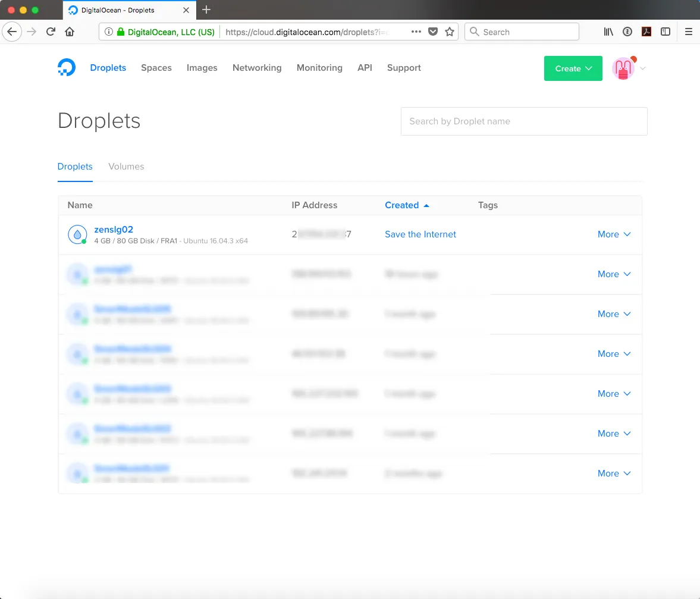Select the Droplets sub-tab
The width and height of the screenshot is (700, 599).
[75, 167]
